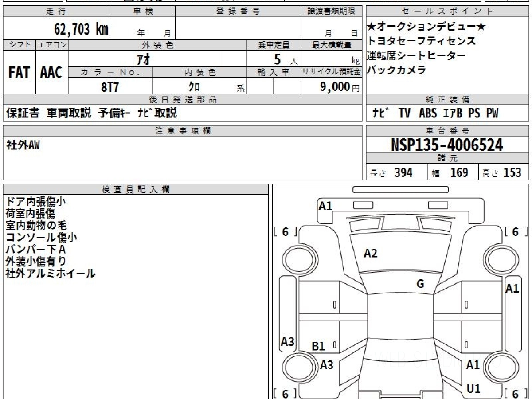Click the 注意事項欄 header

point(183,131)
